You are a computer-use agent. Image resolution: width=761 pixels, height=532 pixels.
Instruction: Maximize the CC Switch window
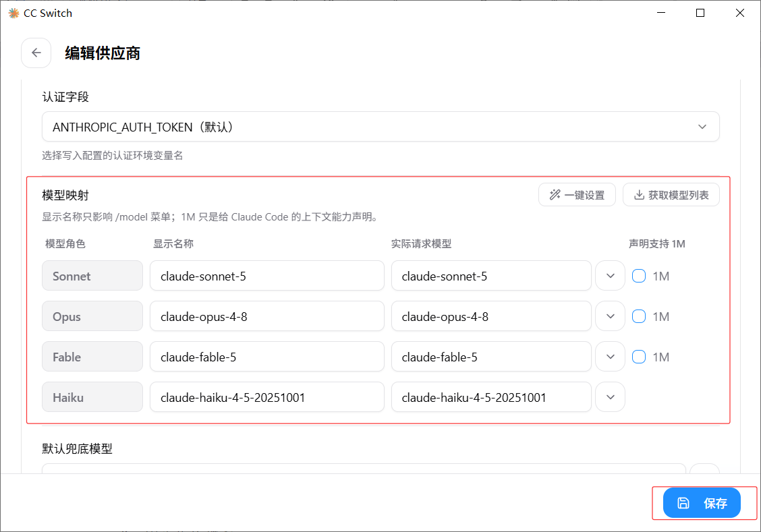[x=700, y=13]
